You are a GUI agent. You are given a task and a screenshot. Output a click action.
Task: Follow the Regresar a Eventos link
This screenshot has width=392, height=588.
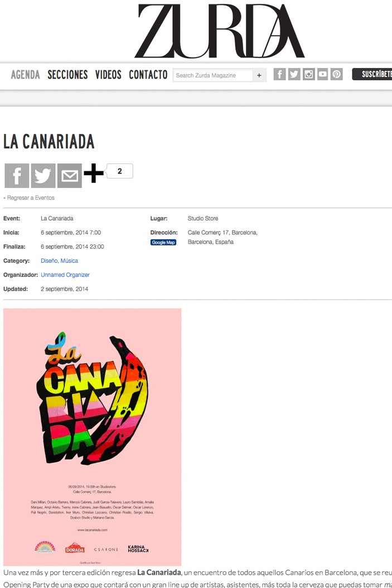click(31, 197)
